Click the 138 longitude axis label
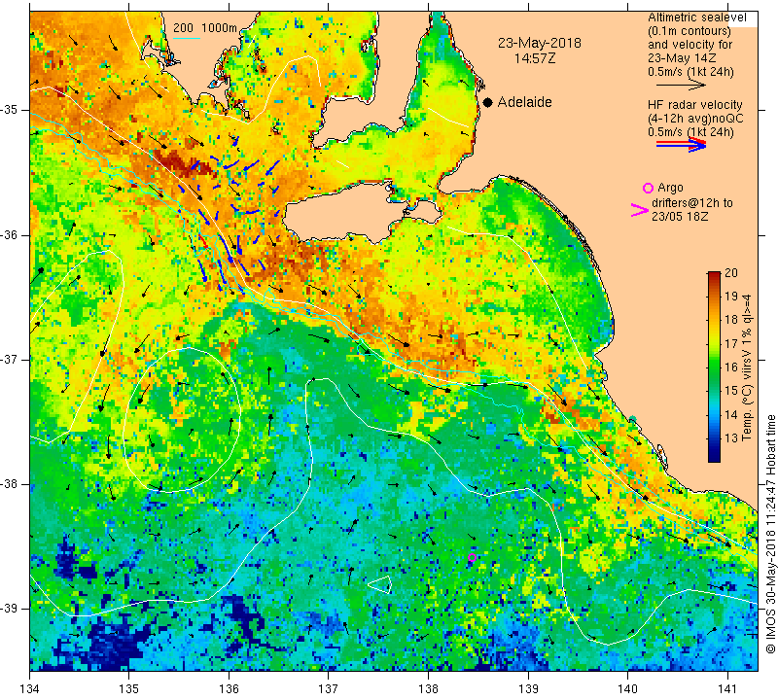778x700 pixels. click(x=428, y=689)
